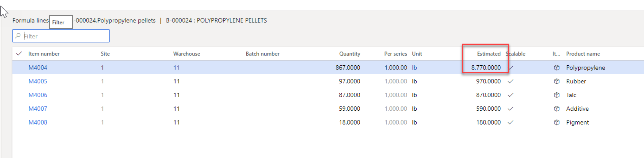Toggle Scalable checkmark for Pigment row
Viewport: 644px width, 158px height.
pyautogui.click(x=510, y=122)
